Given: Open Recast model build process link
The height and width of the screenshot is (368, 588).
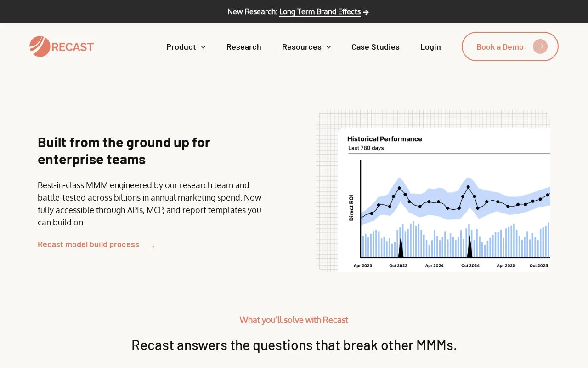Looking at the screenshot, I should [88, 244].
